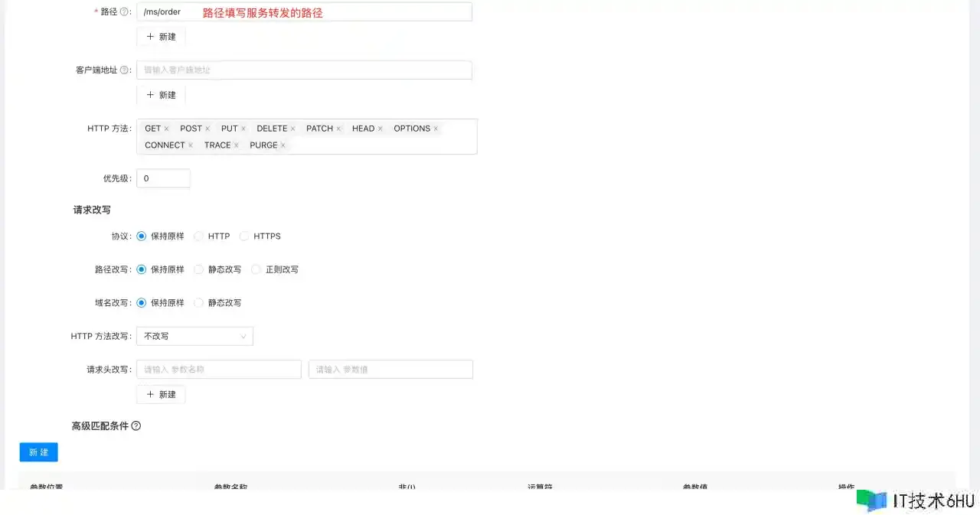
Task: Remove the DELETE method tag
Action: coord(292,129)
